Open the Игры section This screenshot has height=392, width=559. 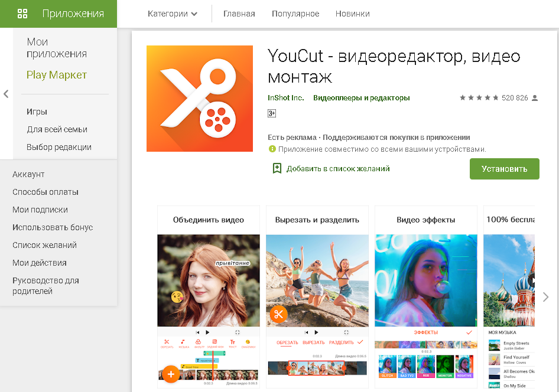pos(37,112)
